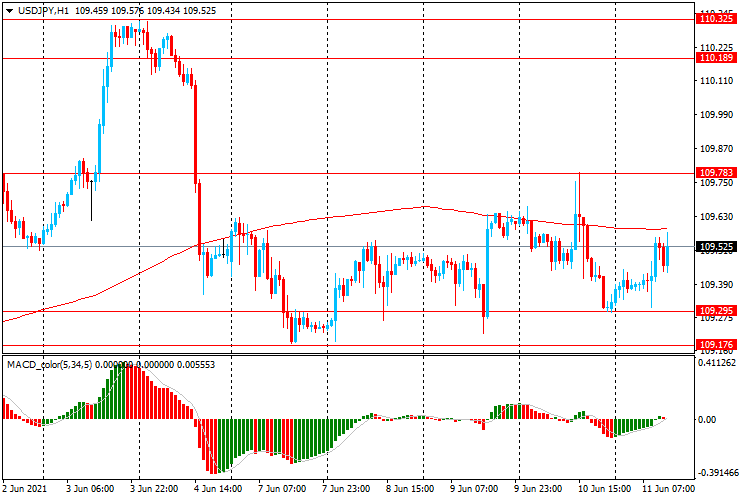Select the 3 Jun 06:00 time label
The width and height of the screenshot is (740, 500).
pyautogui.click(x=90, y=488)
